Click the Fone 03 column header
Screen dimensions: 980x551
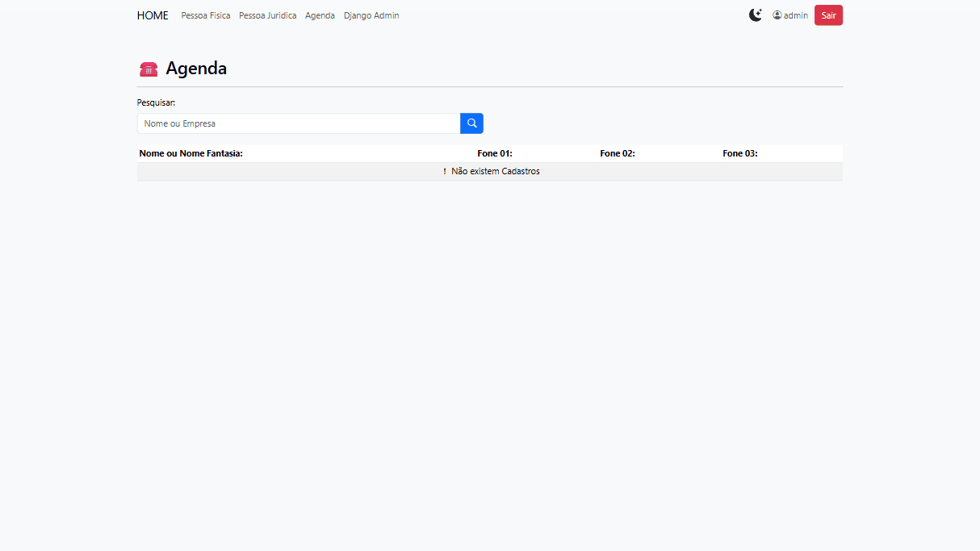(740, 153)
